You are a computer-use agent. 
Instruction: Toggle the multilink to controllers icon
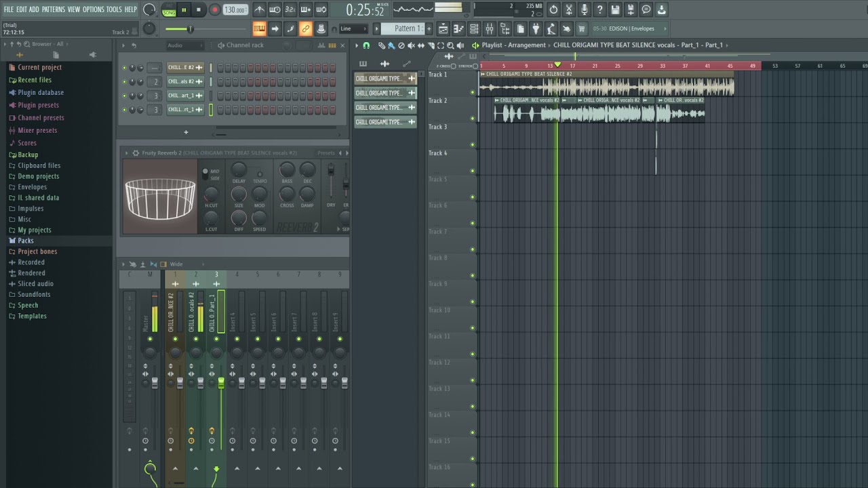[x=321, y=28]
